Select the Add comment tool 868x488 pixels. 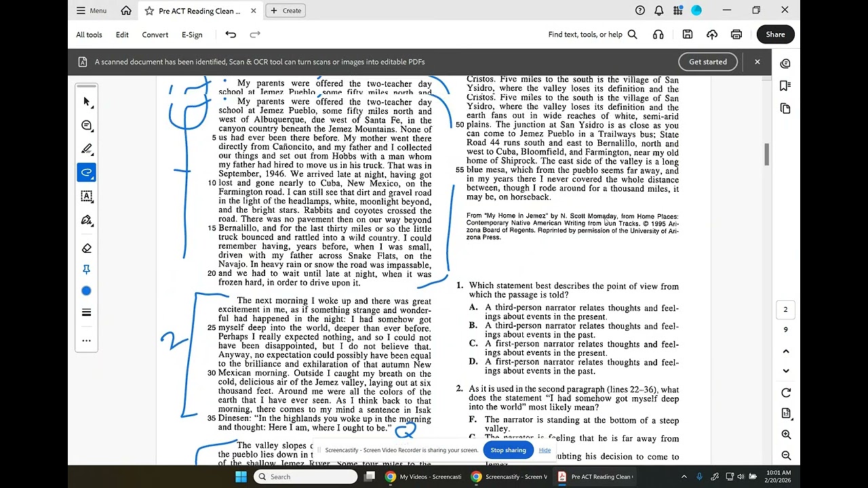coord(86,125)
